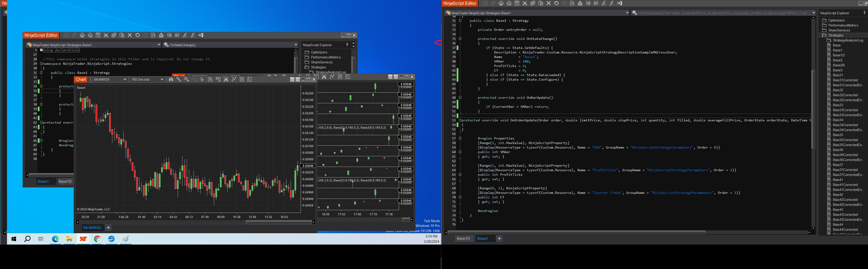Collapse the Base1 class code block
This screenshot has height=269, width=868.
460,21
